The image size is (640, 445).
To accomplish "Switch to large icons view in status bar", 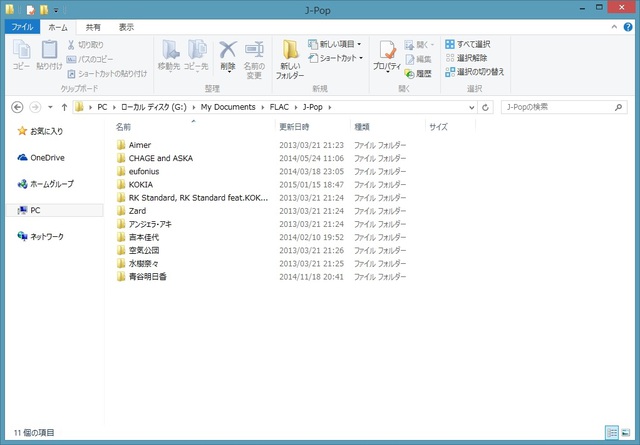I will tap(627, 432).
